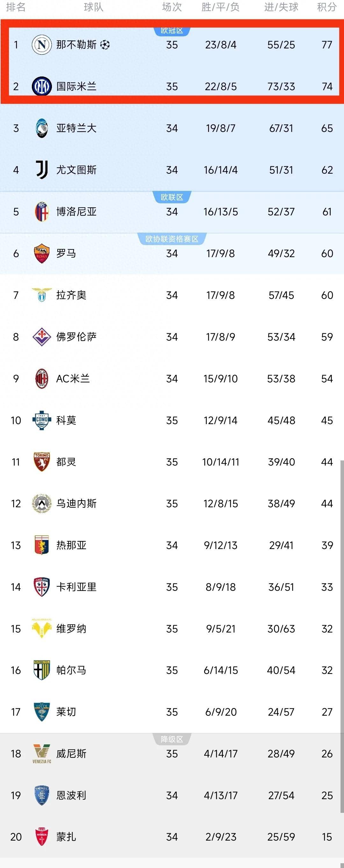Click the Napoli club crest
The width and height of the screenshot is (344, 868).
pyautogui.click(x=41, y=45)
